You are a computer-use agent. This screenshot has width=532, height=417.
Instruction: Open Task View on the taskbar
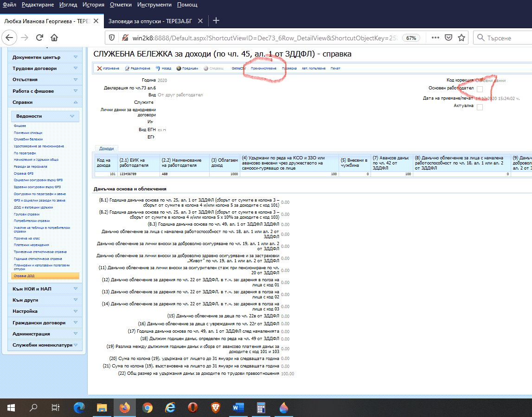55,408
